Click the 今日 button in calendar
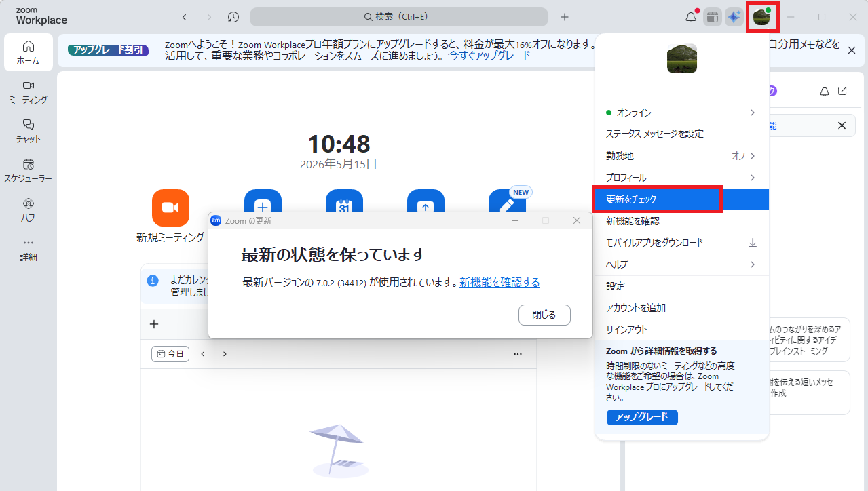 170,354
